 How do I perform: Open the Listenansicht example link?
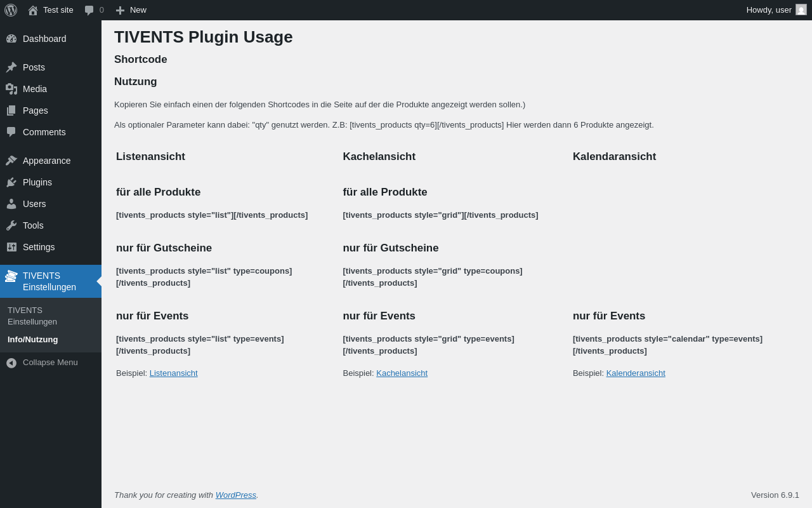[x=174, y=373]
